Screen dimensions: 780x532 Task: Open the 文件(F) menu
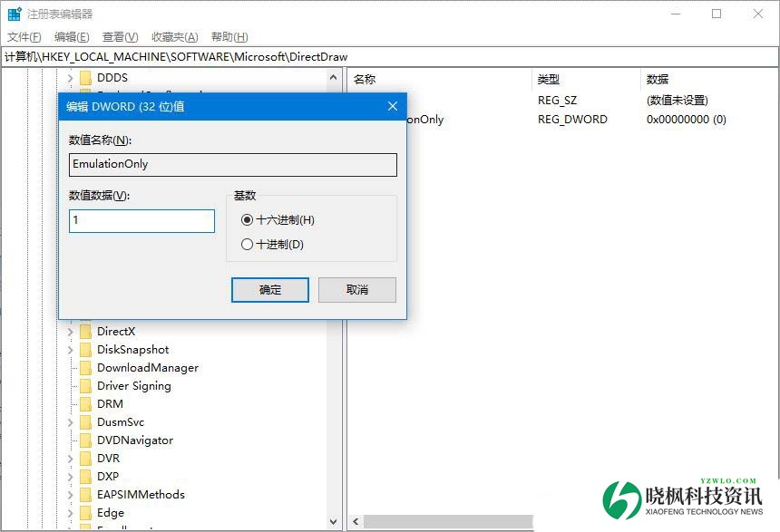24,37
